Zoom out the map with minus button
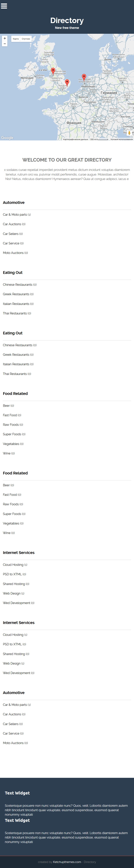The image size is (134, 868). pos(5,44)
